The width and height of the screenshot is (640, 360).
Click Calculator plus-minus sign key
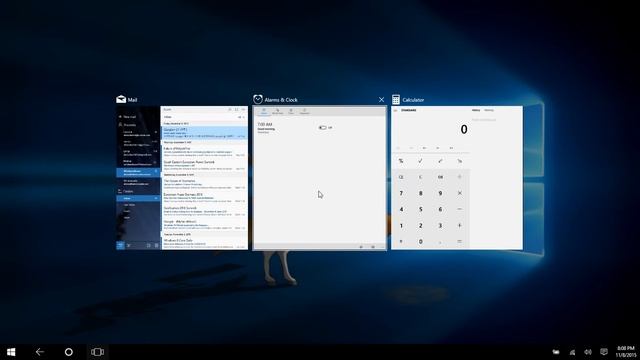click(x=401, y=242)
